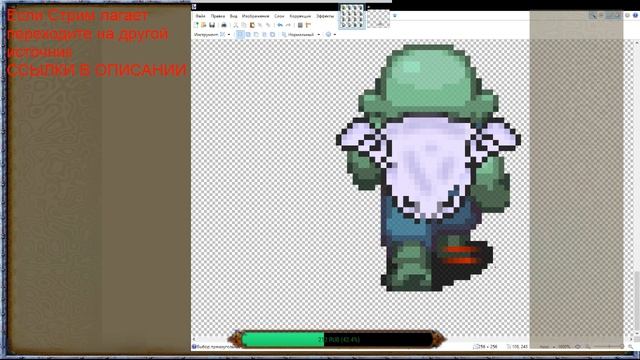Screen dimensions: 640x360
Task: Click the Cut scissors icon
Action: (236, 25)
